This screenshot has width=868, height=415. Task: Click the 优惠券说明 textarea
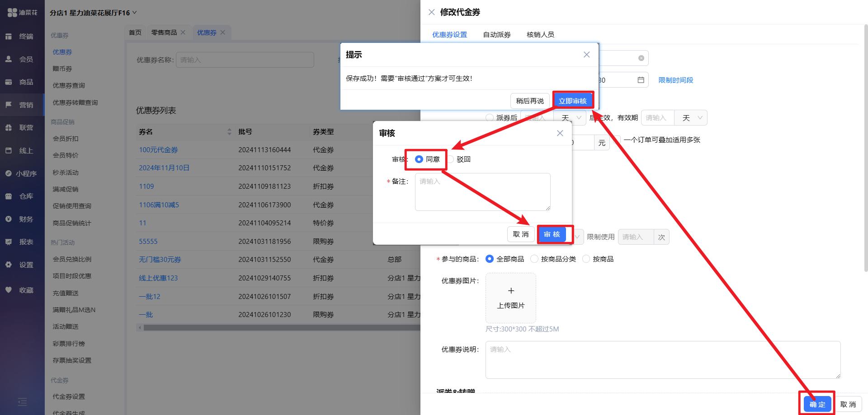663,360
